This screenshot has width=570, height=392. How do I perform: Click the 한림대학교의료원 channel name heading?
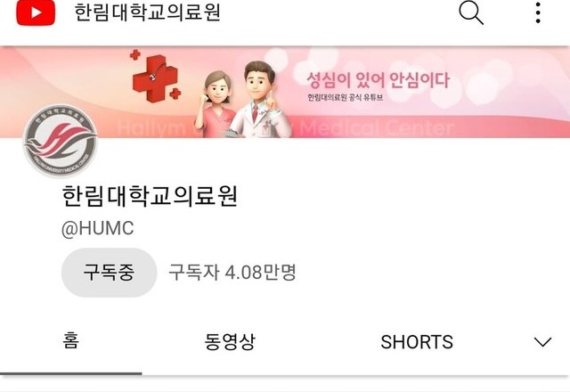click(150, 196)
